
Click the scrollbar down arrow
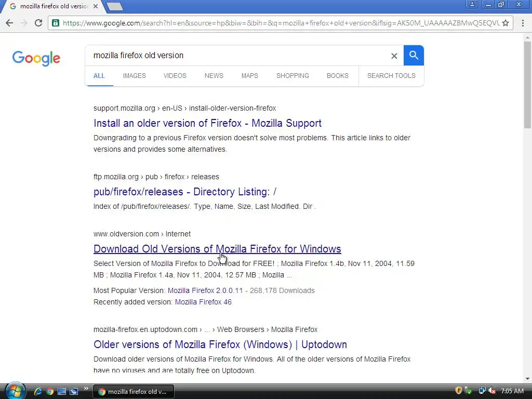[x=527, y=379]
